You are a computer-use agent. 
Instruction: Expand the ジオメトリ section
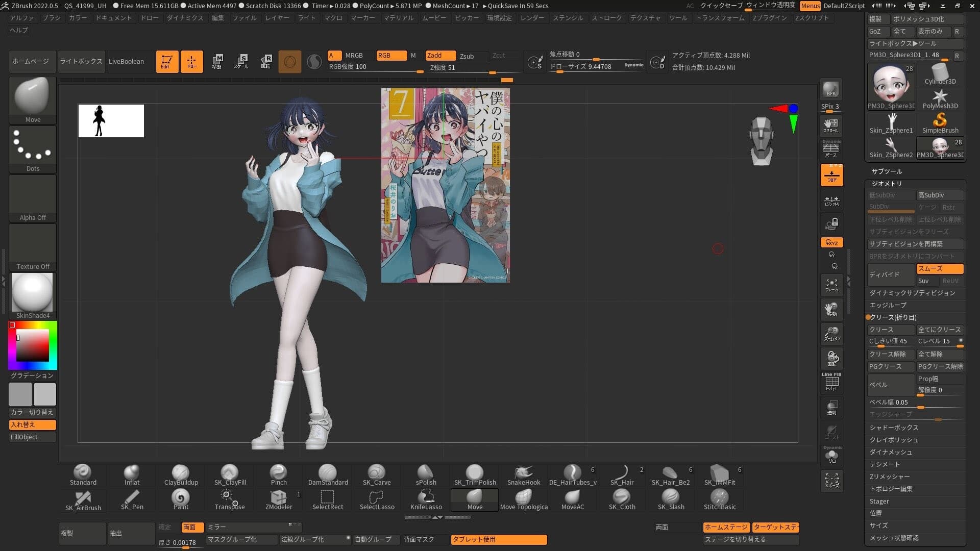(x=887, y=184)
